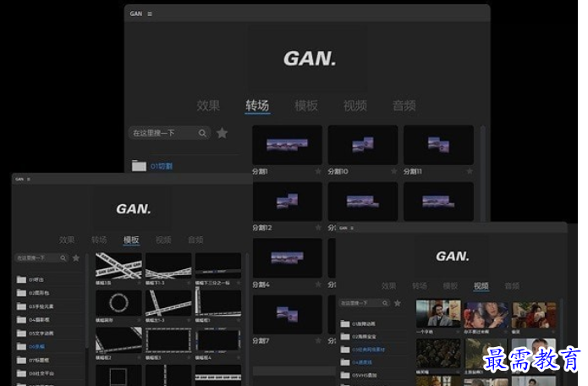Switch to 音频 tab in top window
This screenshot has width=588, height=386.
404,106
